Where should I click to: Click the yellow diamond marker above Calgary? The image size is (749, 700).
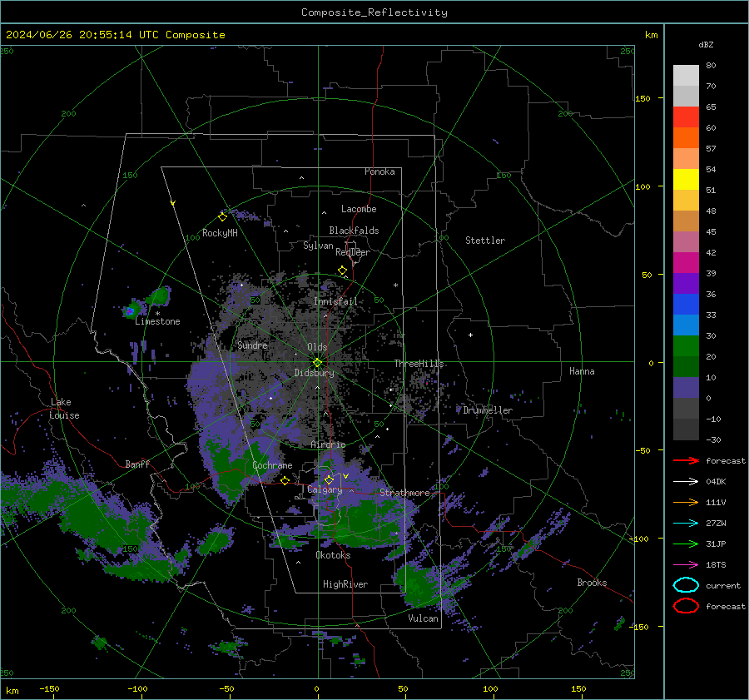tap(329, 479)
